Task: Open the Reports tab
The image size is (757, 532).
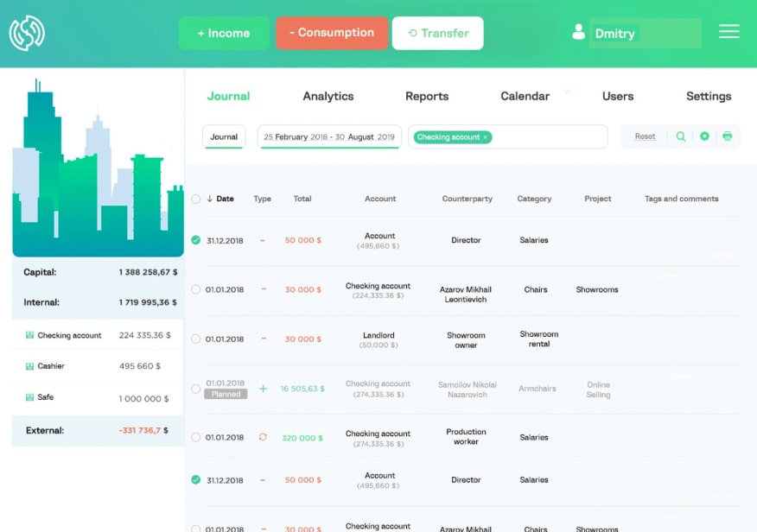Action: pos(427,97)
